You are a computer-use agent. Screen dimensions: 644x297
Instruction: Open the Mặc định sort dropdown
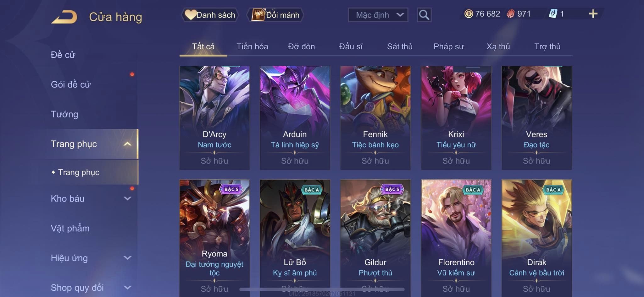click(x=378, y=15)
